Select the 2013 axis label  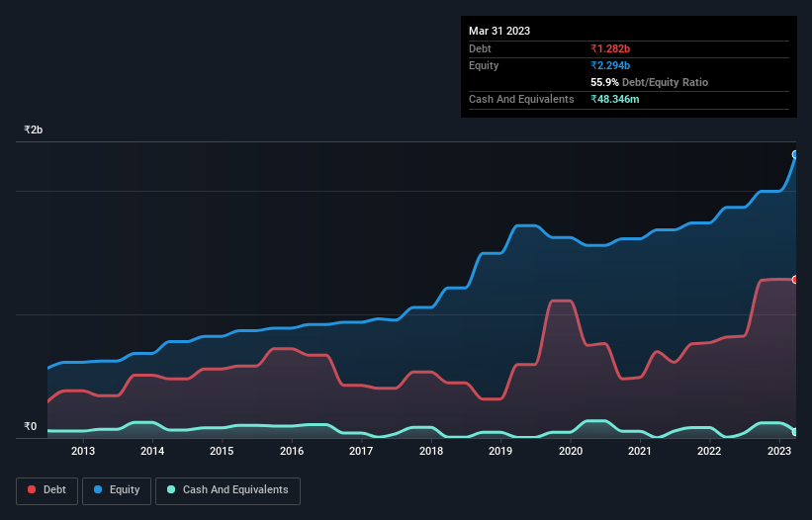click(83, 451)
